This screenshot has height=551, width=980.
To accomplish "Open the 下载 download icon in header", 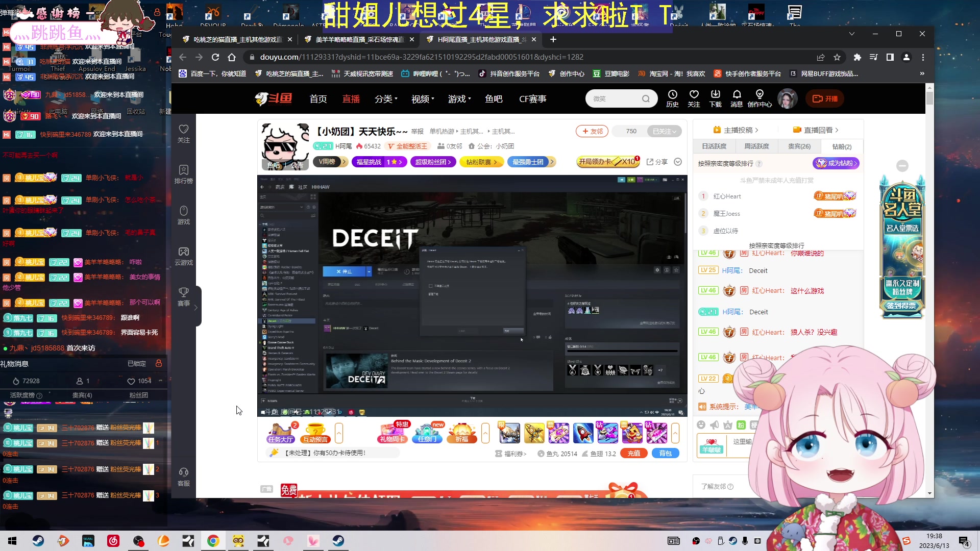I will click(715, 98).
